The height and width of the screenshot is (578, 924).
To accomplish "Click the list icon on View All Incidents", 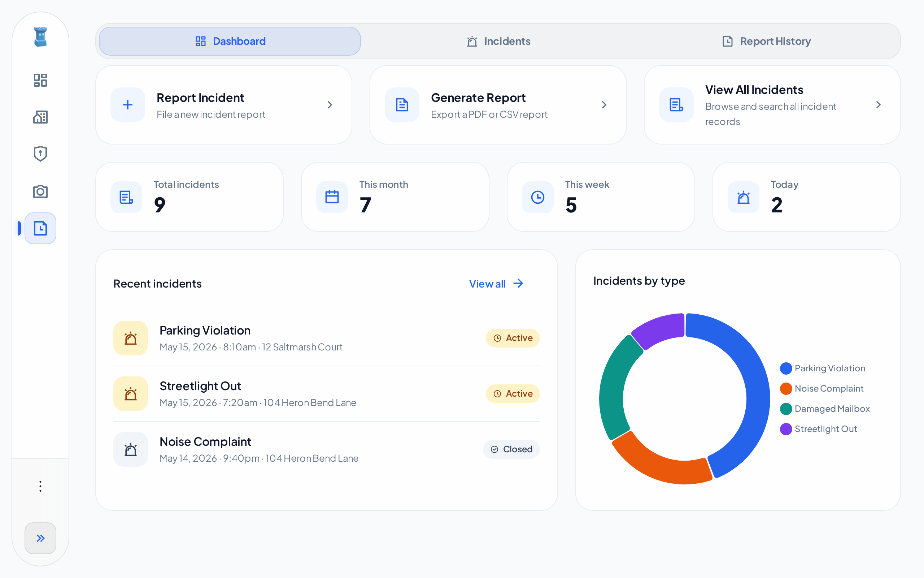I will pos(676,105).
